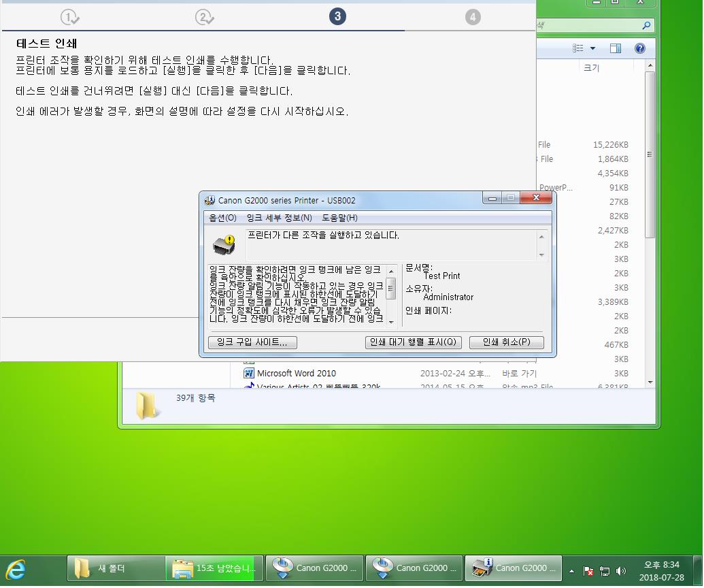704x588 pixels.
Task: Show hidden tray icons arrow
Action: click(571, 571)
